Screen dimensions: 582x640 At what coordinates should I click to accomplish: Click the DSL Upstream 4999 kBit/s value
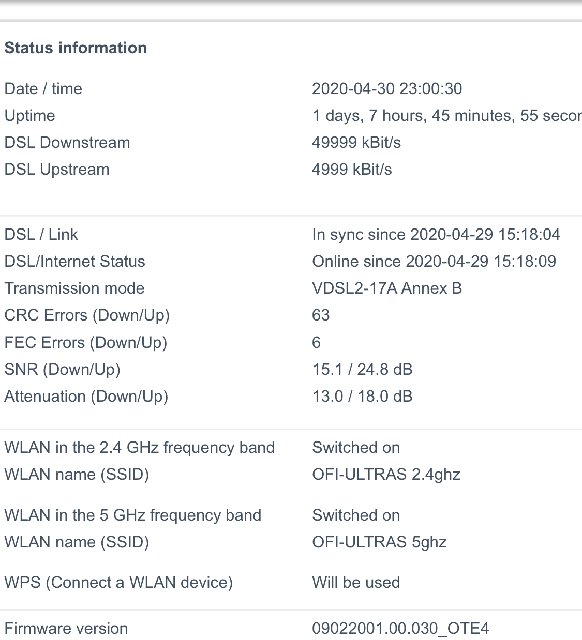tap(352, 169)
